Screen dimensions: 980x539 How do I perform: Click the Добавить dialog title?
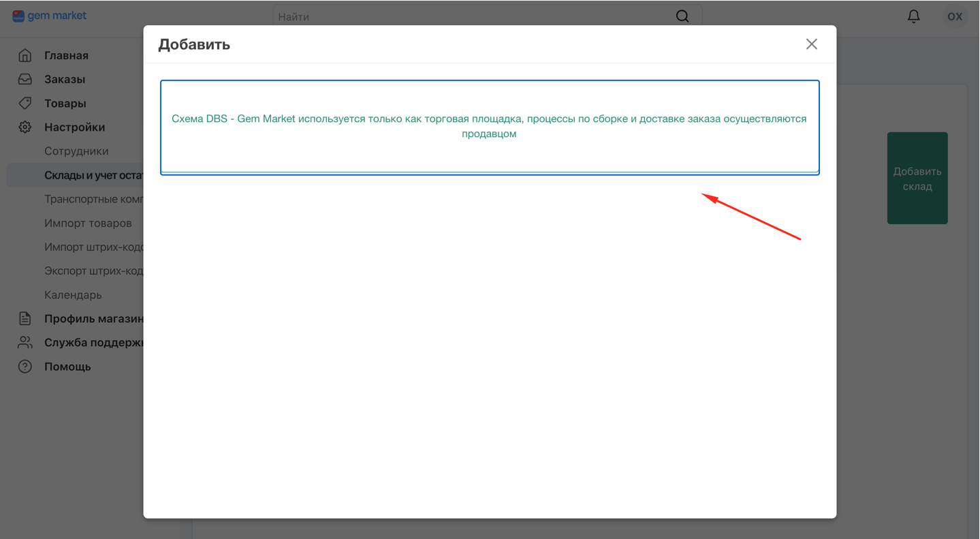click(x=194, y=44)
